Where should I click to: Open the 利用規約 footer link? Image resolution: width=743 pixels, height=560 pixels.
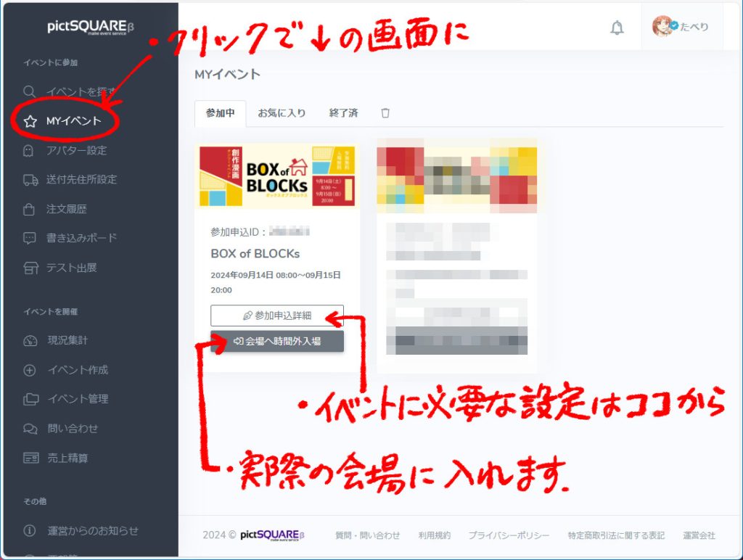pos(434,535)
